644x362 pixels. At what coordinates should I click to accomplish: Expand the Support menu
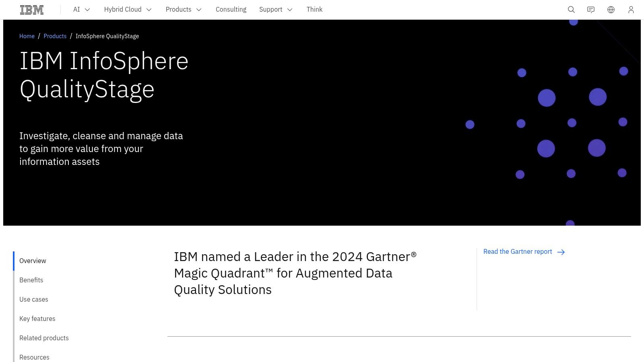(x=276, y=10)
